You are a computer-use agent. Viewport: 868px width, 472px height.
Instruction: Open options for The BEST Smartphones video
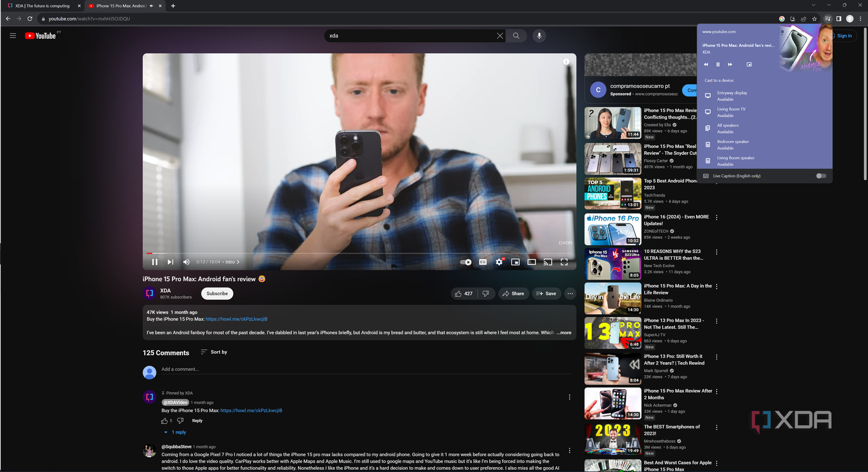pyautogui.click(x=716, y=427)
